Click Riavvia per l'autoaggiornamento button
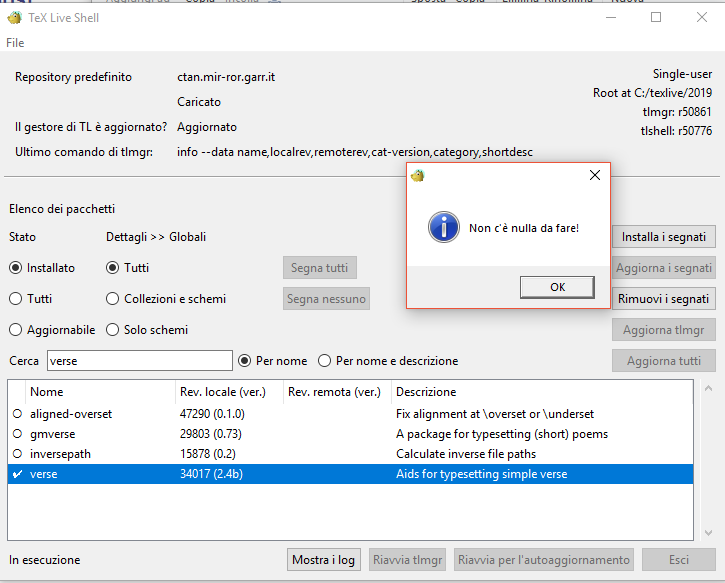Screen dimensions: 725x583 [544, 560]
